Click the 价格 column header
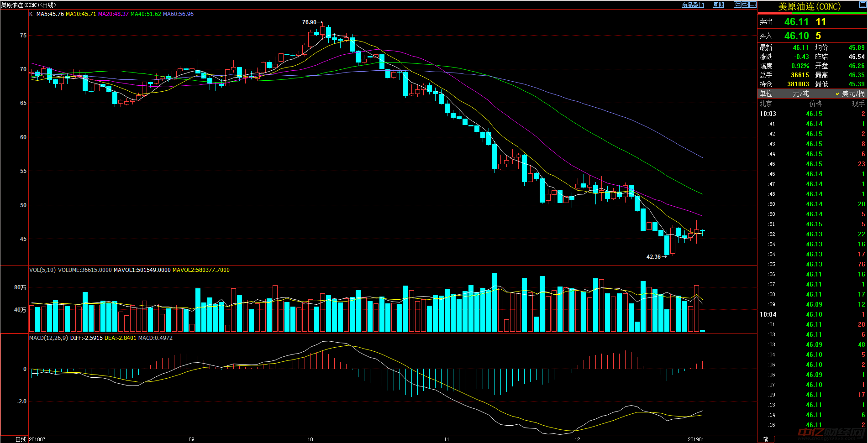This screenshot has width=868, height=443. pos(815,104)
